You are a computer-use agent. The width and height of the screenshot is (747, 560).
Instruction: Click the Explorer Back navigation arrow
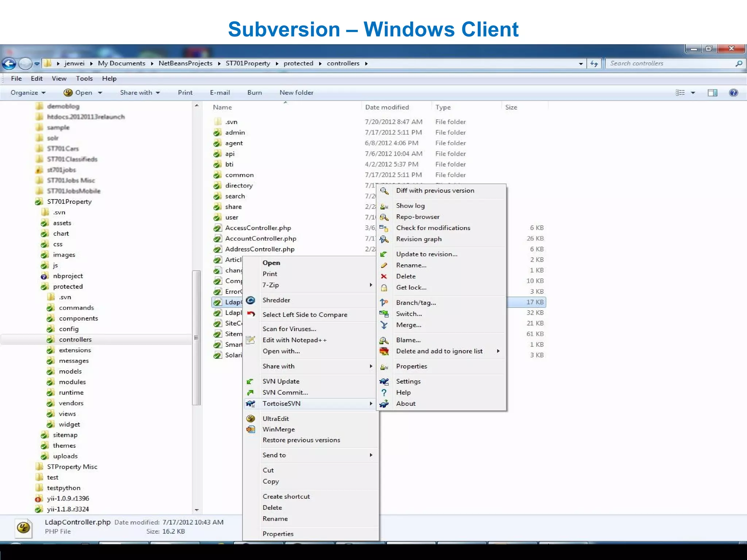(x=9, y=64)
